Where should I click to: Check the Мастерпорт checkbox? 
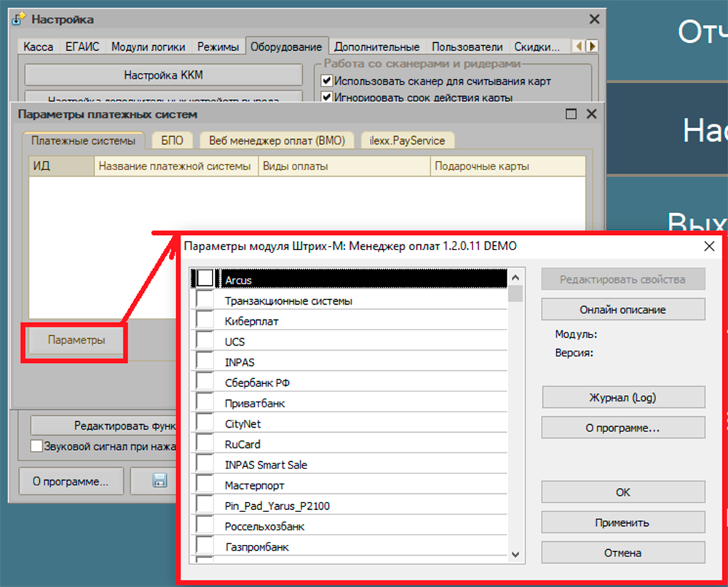[x=205, y=484]
